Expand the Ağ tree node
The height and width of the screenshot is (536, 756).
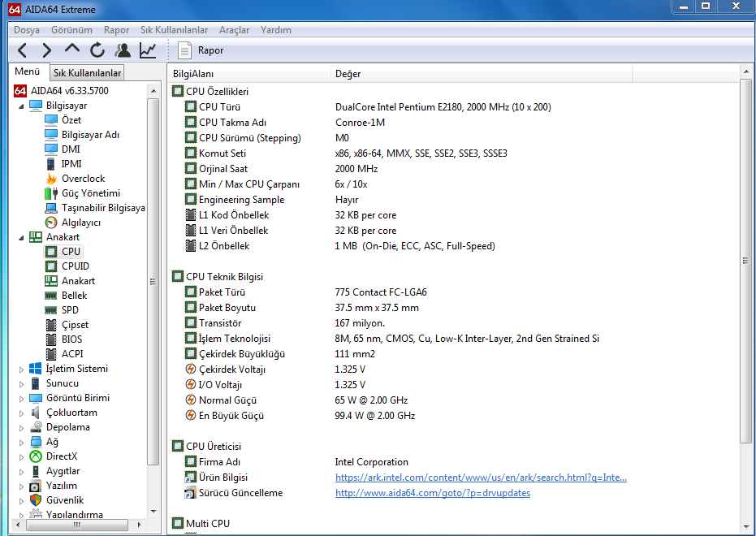(x=21, y=443)
